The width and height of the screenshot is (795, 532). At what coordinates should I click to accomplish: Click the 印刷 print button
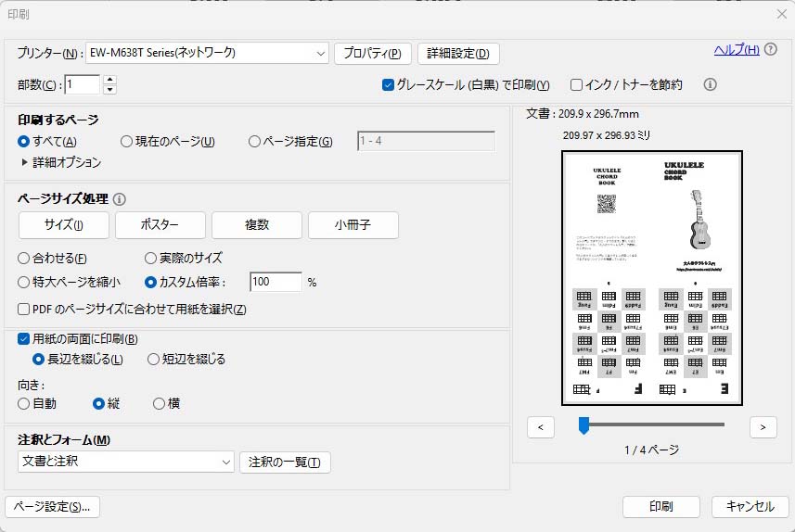(660, 506)
